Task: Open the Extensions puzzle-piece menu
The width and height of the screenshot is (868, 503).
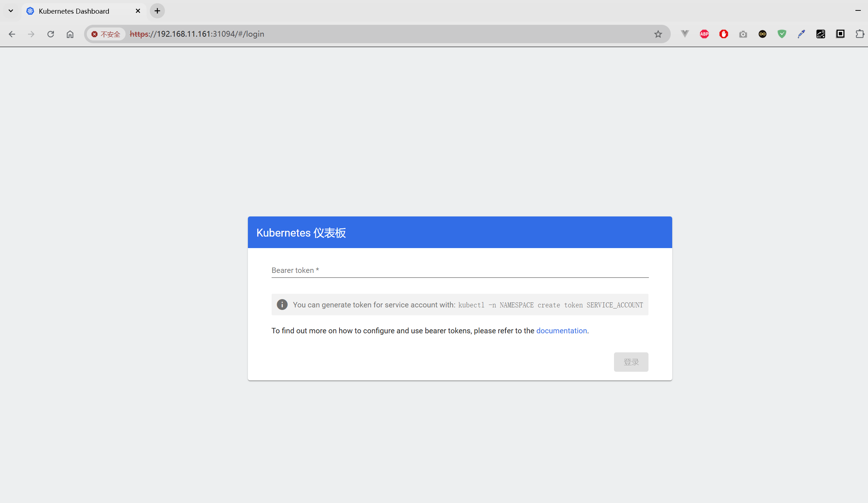Action: pyautogui.click(x=859, y=34)
